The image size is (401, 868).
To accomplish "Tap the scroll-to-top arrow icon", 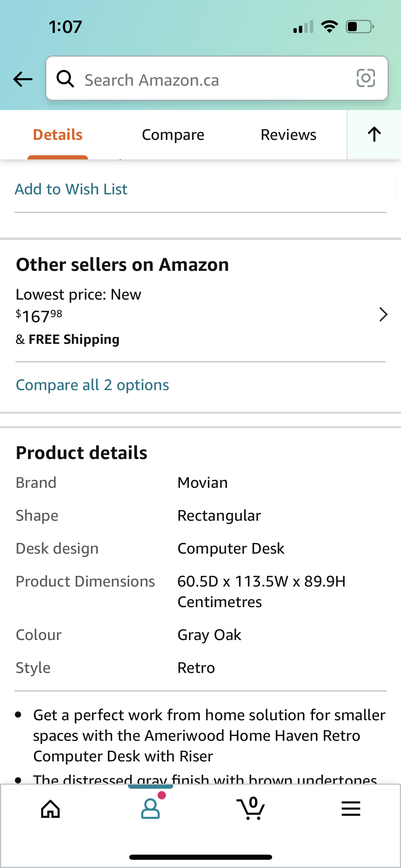I will [374, 134].
